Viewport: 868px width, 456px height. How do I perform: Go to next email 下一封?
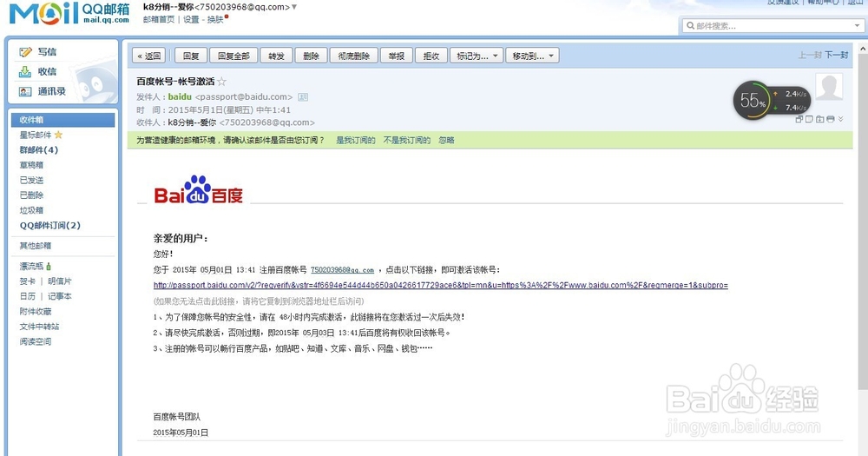837,55
